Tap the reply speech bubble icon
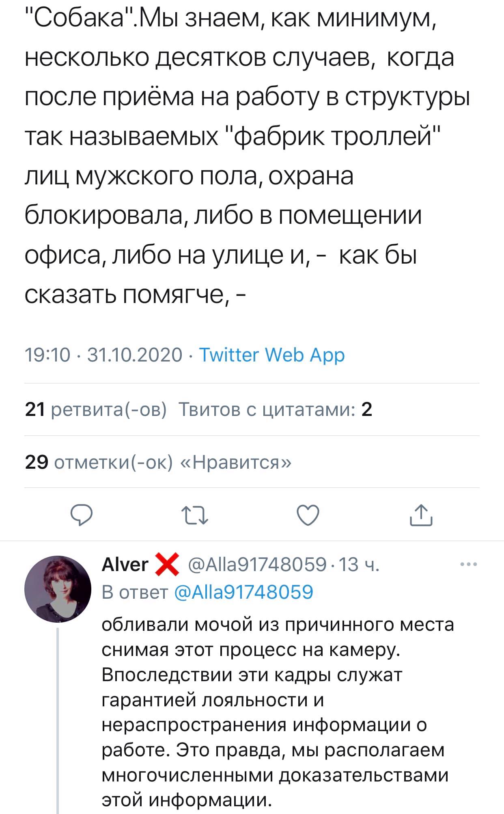Viewport: 504px width, 814px height. (82, 515)
